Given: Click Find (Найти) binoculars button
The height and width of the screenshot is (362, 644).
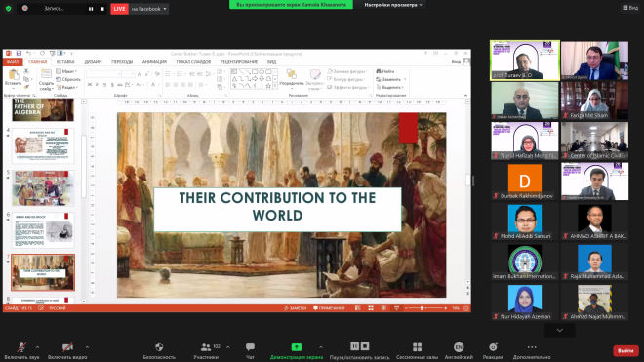Looking at the screenshot, I should 385,71.
